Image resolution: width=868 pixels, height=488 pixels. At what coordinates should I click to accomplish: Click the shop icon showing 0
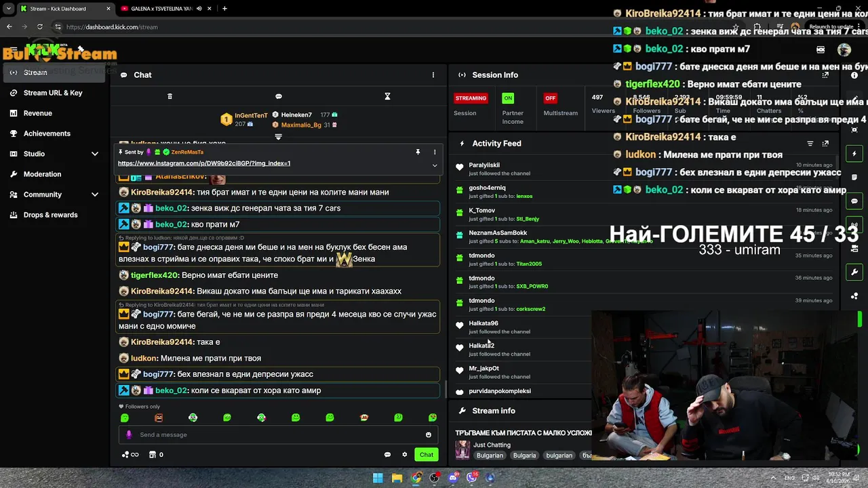coord(156,455)
